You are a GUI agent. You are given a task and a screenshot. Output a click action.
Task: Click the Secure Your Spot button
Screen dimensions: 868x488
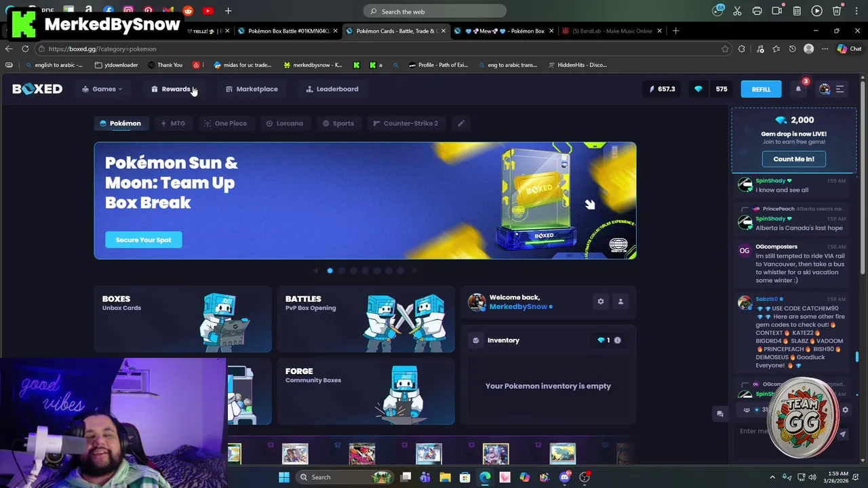tap(143, 240)
